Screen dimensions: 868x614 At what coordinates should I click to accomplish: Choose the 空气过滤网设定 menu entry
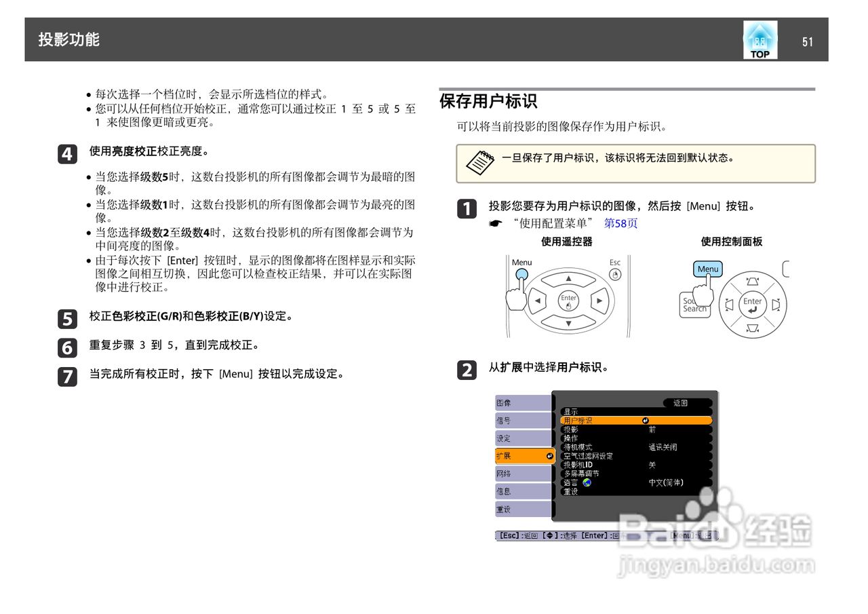pos(636,456)
